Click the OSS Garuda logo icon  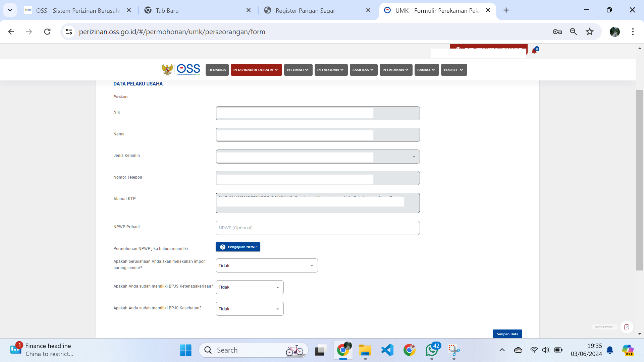167,70
